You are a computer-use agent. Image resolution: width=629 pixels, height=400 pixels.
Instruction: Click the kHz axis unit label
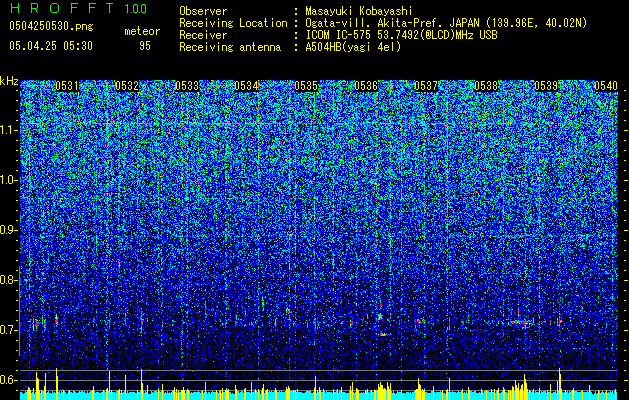(x=9, y=81)
